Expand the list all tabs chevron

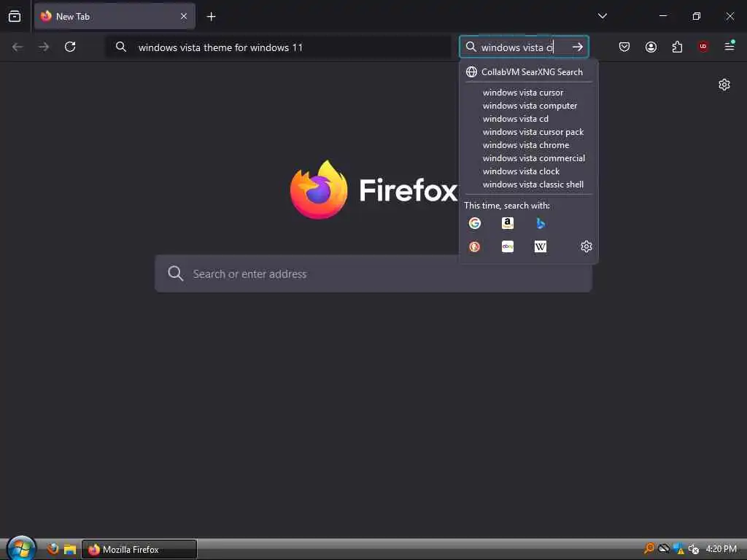[602, 16]
